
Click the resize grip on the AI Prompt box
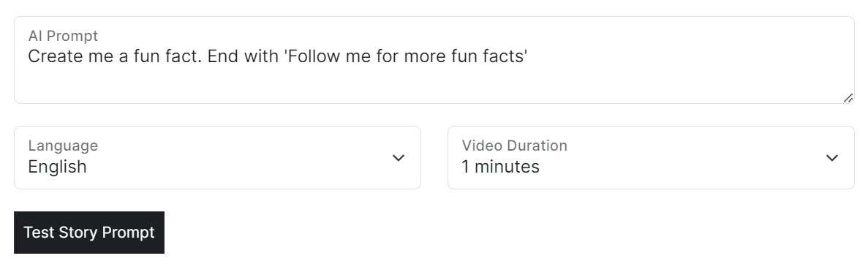click(848, 98)
